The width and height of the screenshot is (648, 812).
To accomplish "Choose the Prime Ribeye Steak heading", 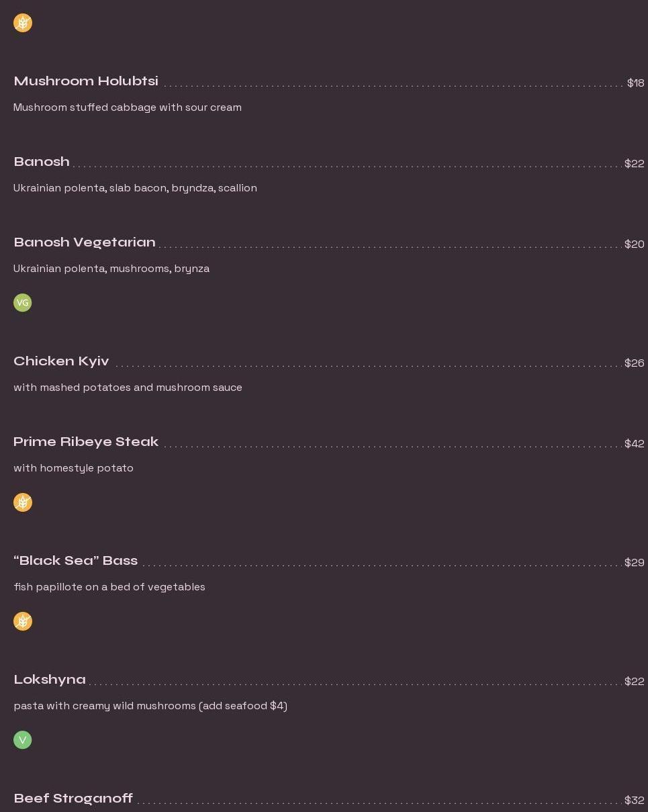I will click(x=86, y=442).
